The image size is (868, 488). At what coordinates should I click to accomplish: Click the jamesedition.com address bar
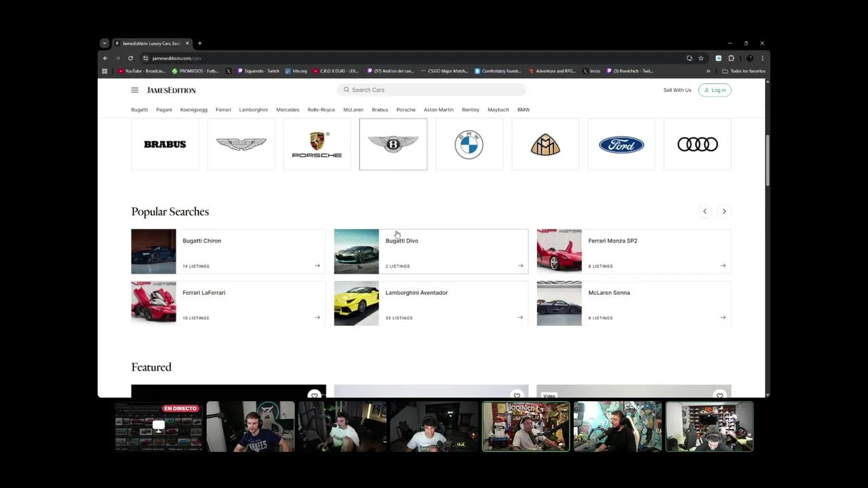coord(414,58)
